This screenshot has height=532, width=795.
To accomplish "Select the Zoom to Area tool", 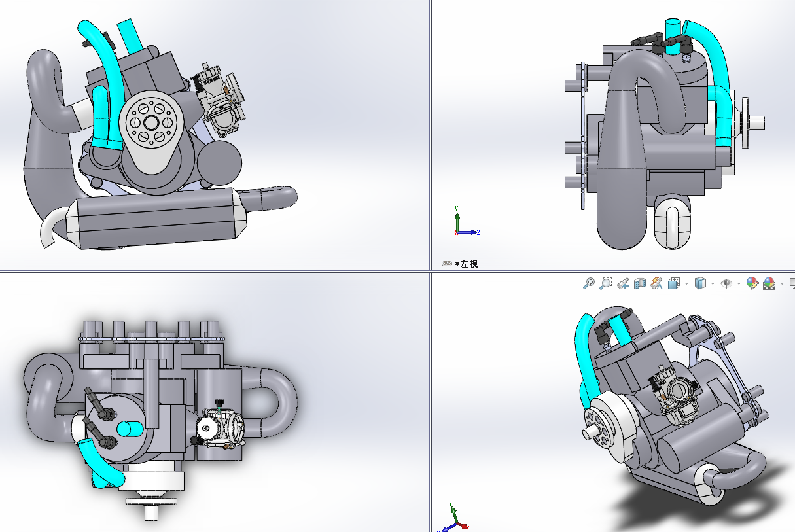I will 606,283.
